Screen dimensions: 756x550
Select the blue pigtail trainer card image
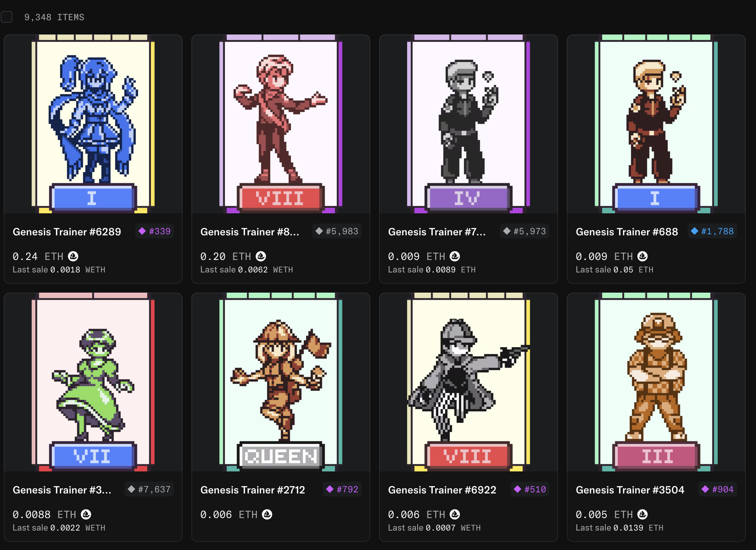click(93, 124)
